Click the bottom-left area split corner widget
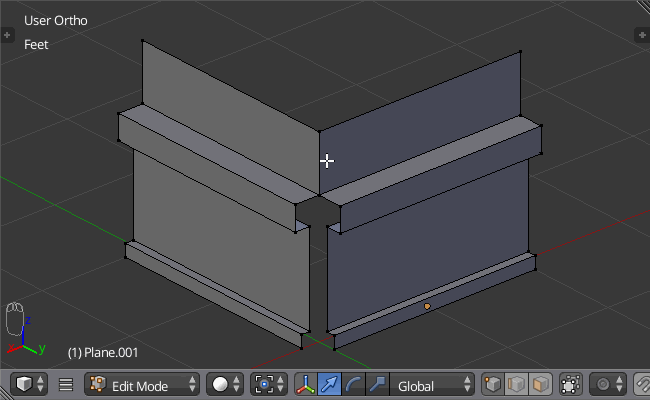This screenshot has width=650, height=400. (6, 393)
